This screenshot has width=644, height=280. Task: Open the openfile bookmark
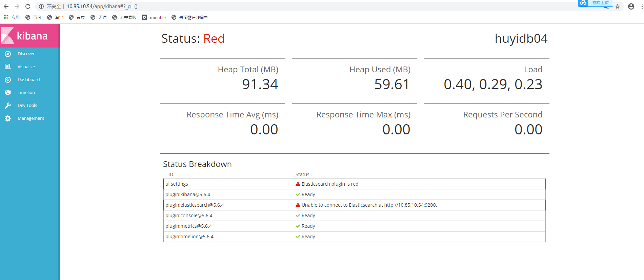(x=154, y=18)
